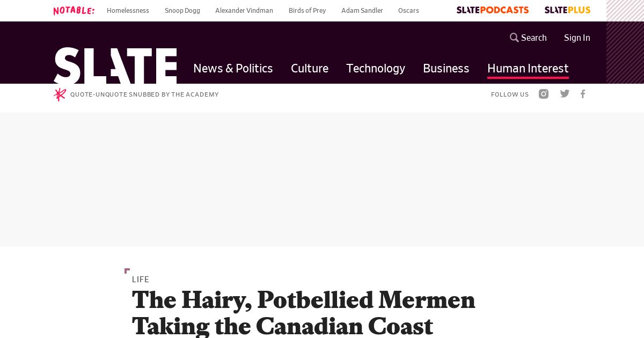Open Slate Plus logo link
The width and height of the screenshot is (644, 338).
567,10
